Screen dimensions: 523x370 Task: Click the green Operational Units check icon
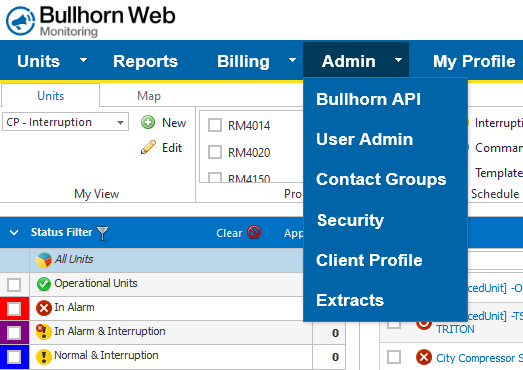coord(44,284)
